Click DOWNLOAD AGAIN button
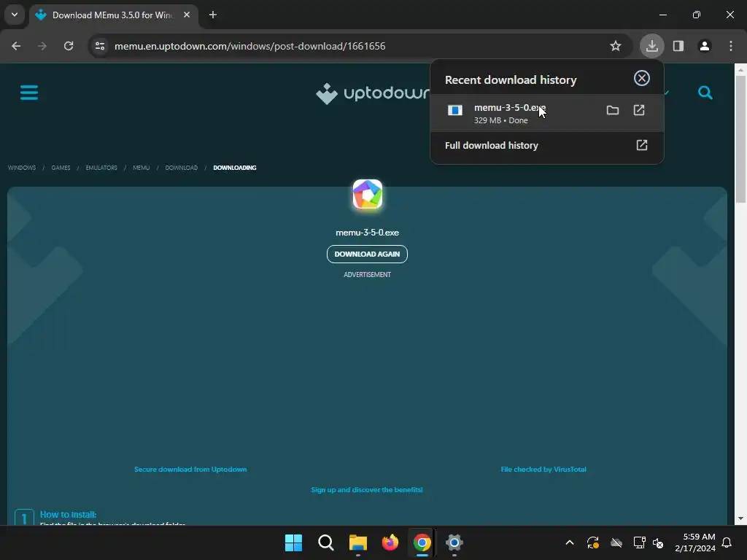This screenshot has width=747, height=560. (367, 254)
